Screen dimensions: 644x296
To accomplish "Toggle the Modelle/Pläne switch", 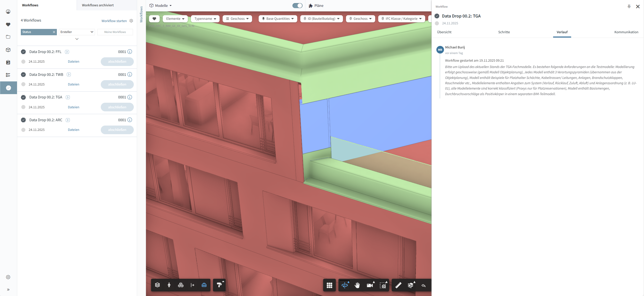I will [x=297, y=6].
